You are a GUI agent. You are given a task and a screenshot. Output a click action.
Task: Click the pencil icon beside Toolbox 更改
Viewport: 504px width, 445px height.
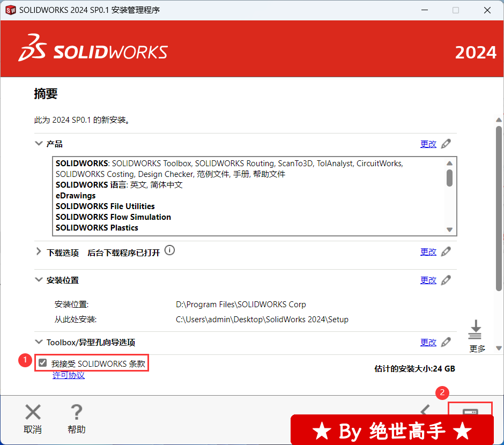tap(446, 342)
